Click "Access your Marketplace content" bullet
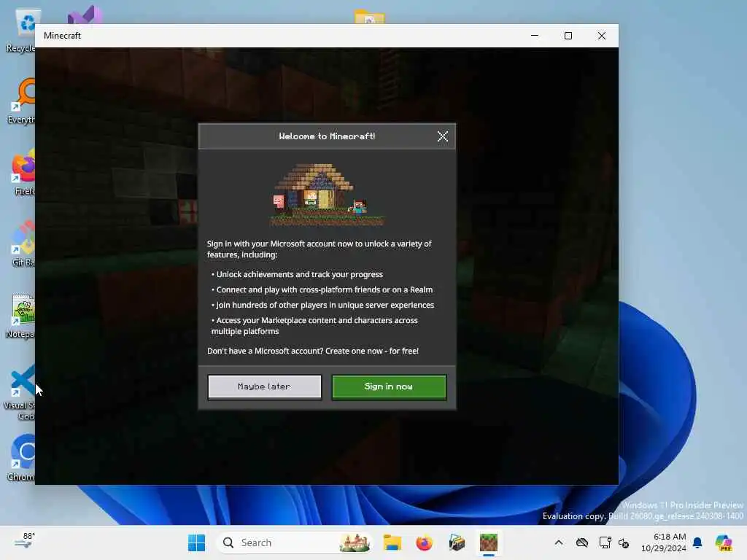Image resolution: width=747 pixels, height=560 pixels. [x=314, y=326]
